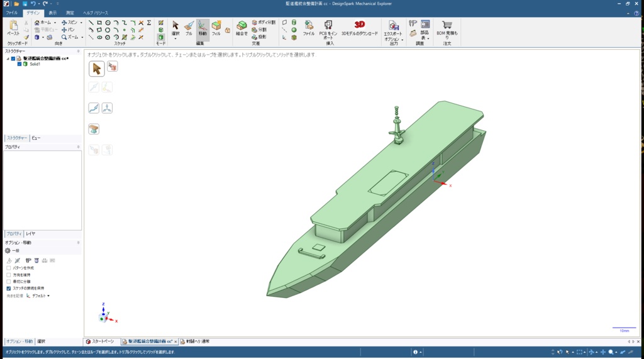The image size is (644, 359).
Task: Pin the プロパティ panel
Action: (x=78, y=147)
